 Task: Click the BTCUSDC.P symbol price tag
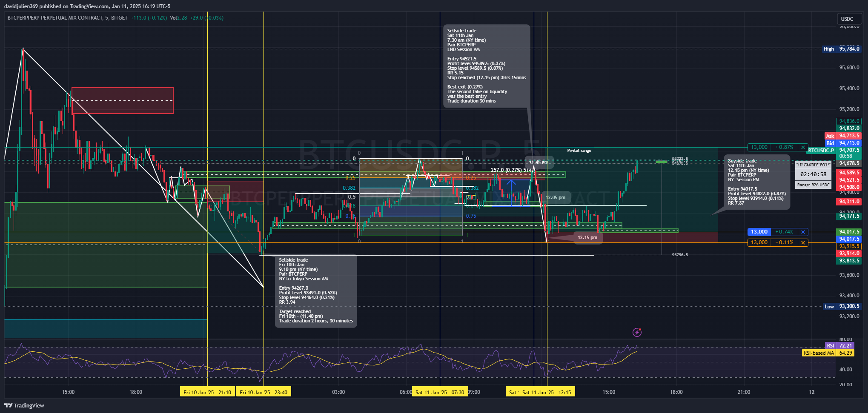[x=821, y=151]
